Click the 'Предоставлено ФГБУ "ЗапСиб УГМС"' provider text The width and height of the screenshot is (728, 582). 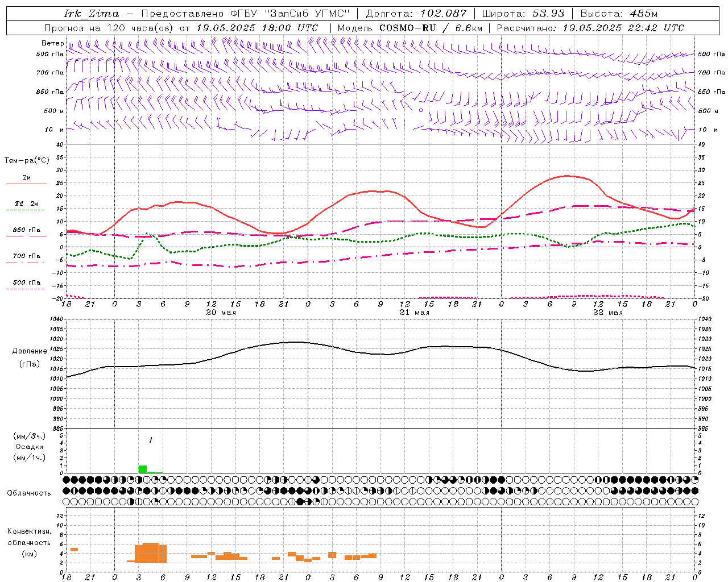pyautogui.click(x=245, y=14)
